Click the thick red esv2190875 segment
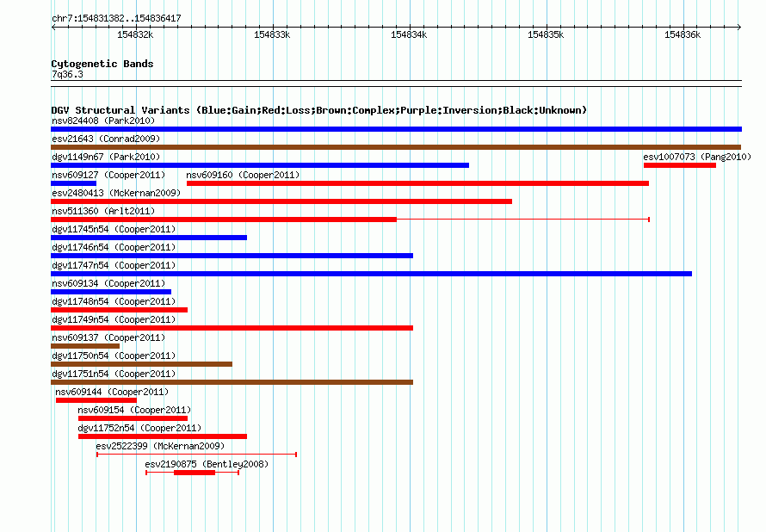The width and height of the screenshot is (766, 532). click(195, 473)
